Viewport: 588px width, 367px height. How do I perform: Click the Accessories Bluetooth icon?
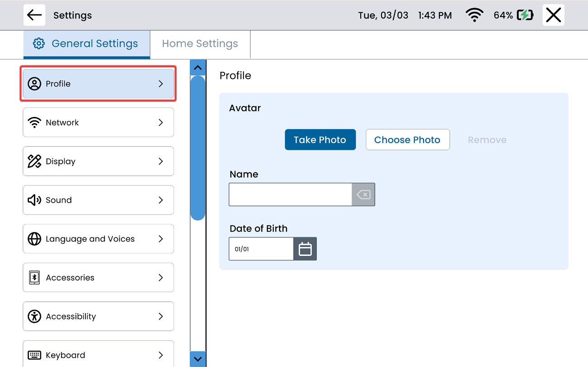34,278
